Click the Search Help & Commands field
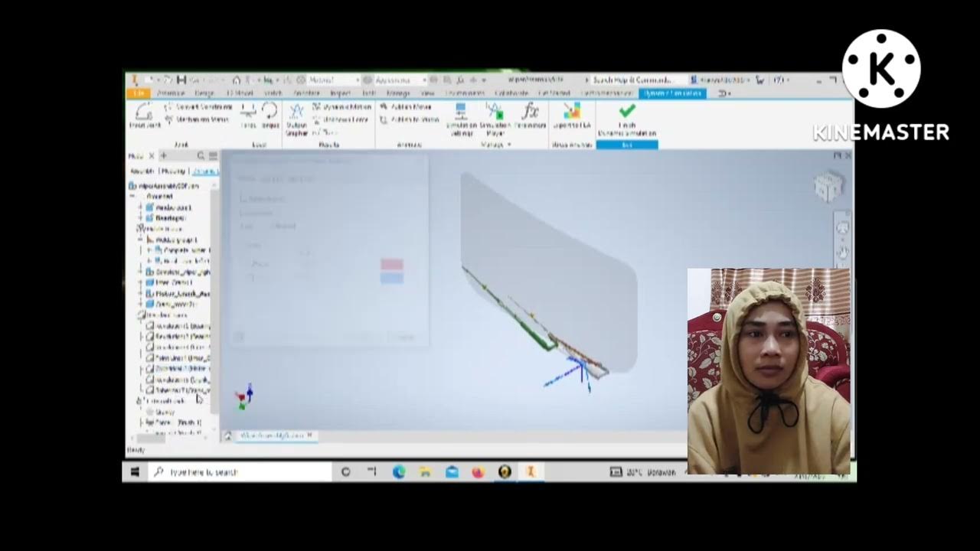 [x=633, y=80]
